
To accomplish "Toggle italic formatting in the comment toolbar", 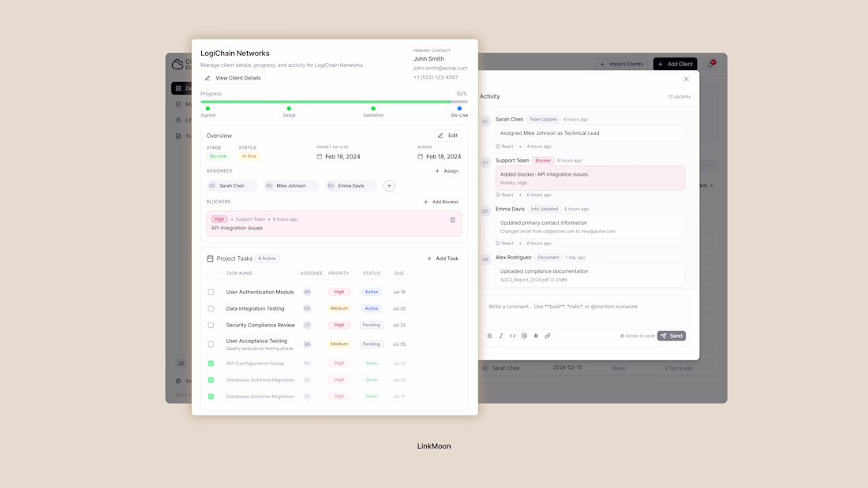I will (x=501, y=336).
